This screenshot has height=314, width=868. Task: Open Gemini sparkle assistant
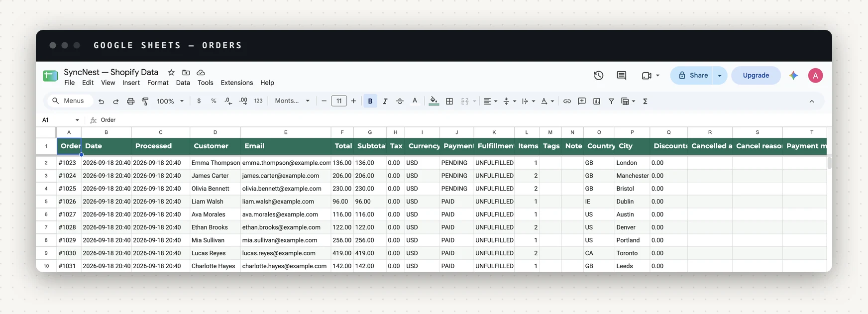coord(794,76)
